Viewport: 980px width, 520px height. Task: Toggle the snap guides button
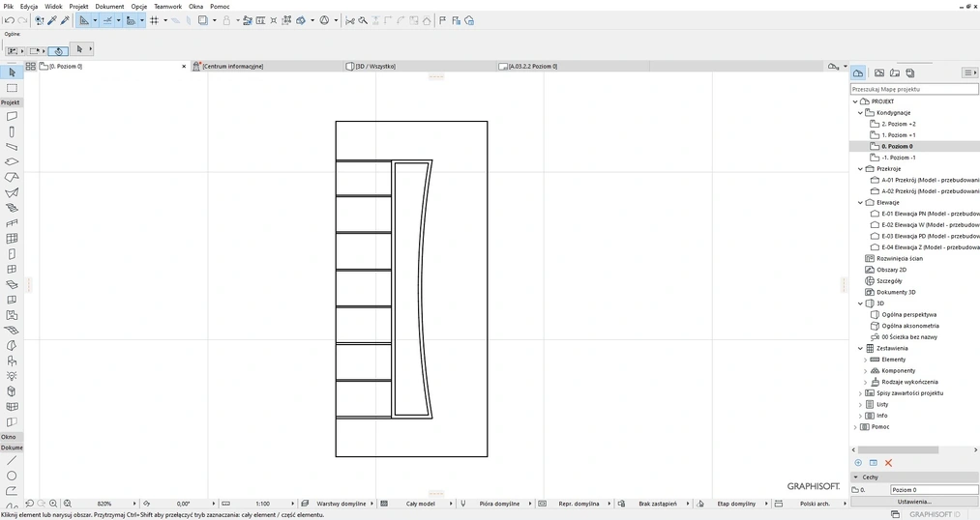(107, 20)
